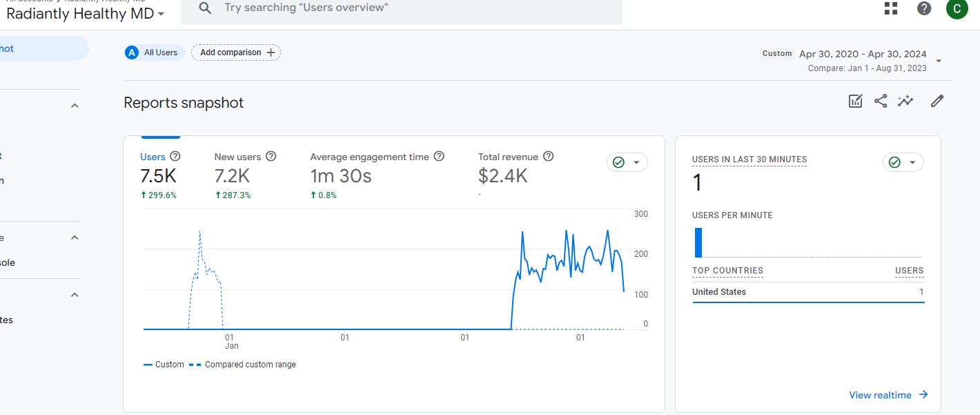980x415 pixels.
Task: Open the Google apps grid
Action: pos(891,8)
